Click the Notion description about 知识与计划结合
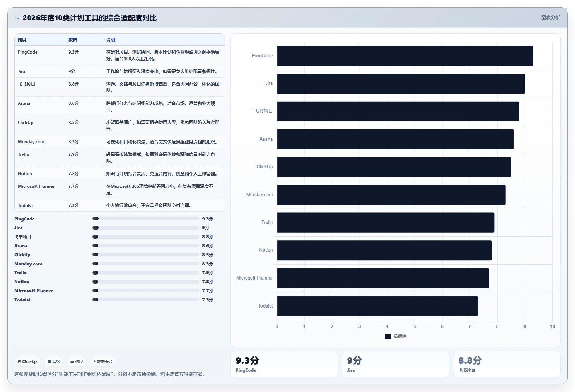575x392 pixels. click(x=163, y=174)
